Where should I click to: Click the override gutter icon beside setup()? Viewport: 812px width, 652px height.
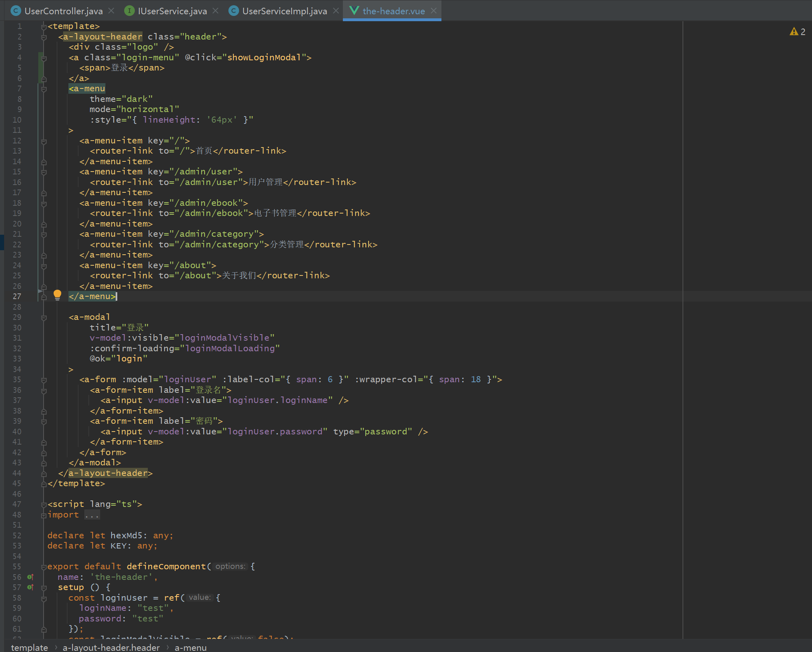(x=30, y=587)
